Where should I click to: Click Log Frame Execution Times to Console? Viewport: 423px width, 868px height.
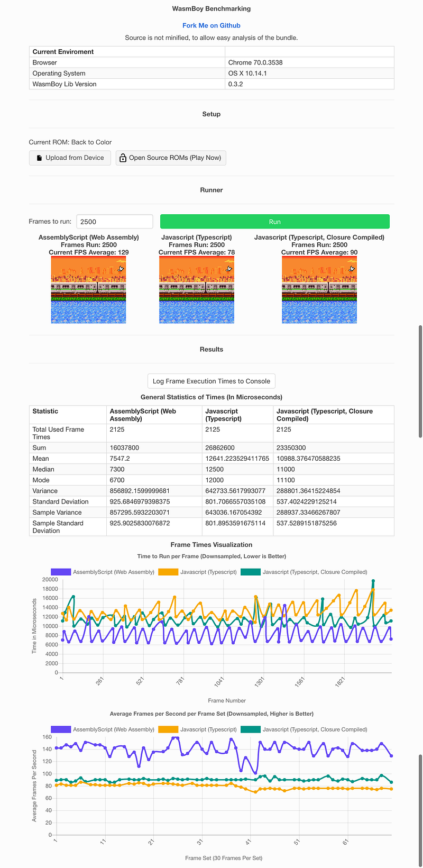(x=212, y=381)
